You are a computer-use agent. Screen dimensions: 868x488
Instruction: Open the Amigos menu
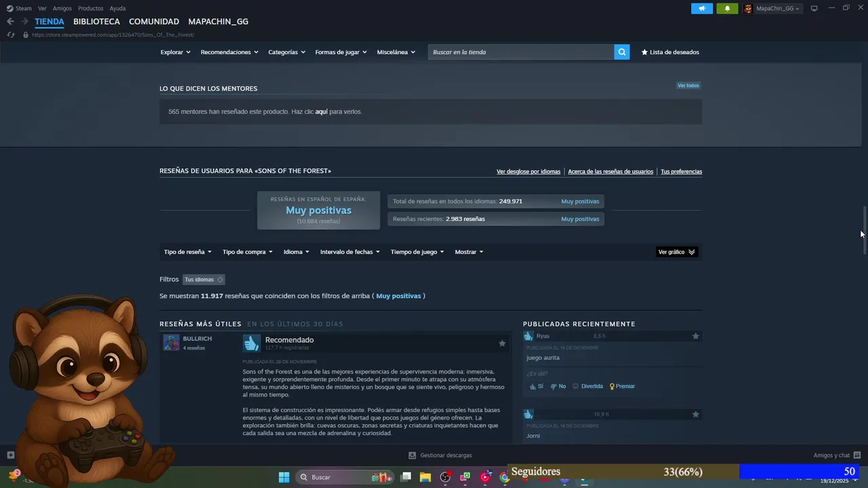62,8
